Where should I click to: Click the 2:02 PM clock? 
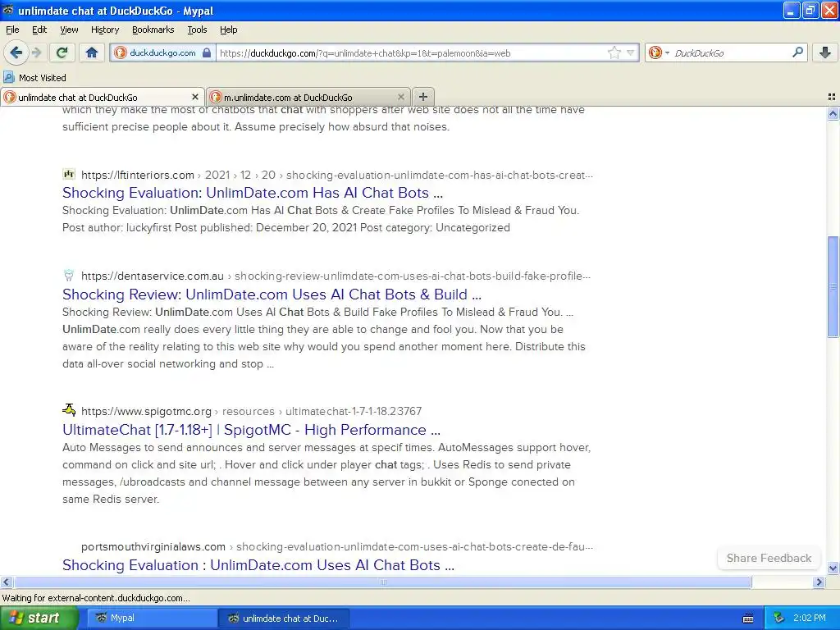[810, 618]
